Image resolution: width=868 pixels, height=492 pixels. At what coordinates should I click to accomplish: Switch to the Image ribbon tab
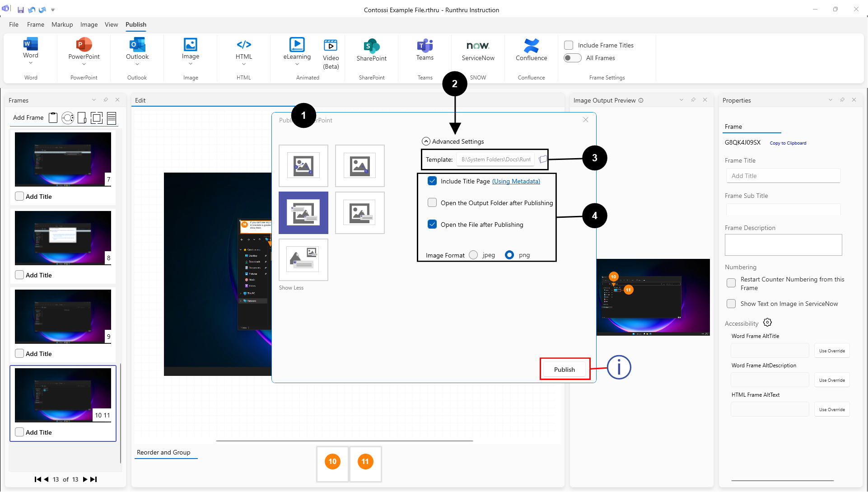(x=89, y=24)
